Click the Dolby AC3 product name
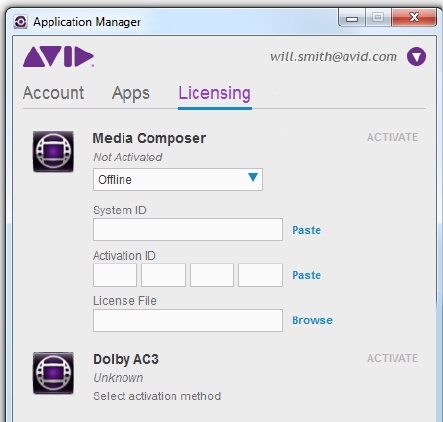The height and width of the screenshot is (422, 443). click(x=126, y=360)
